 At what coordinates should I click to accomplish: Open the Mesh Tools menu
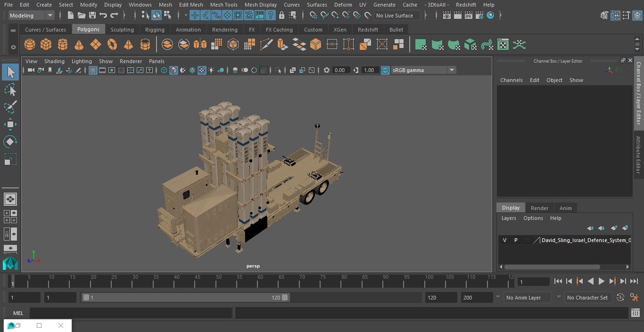(223, 5)
